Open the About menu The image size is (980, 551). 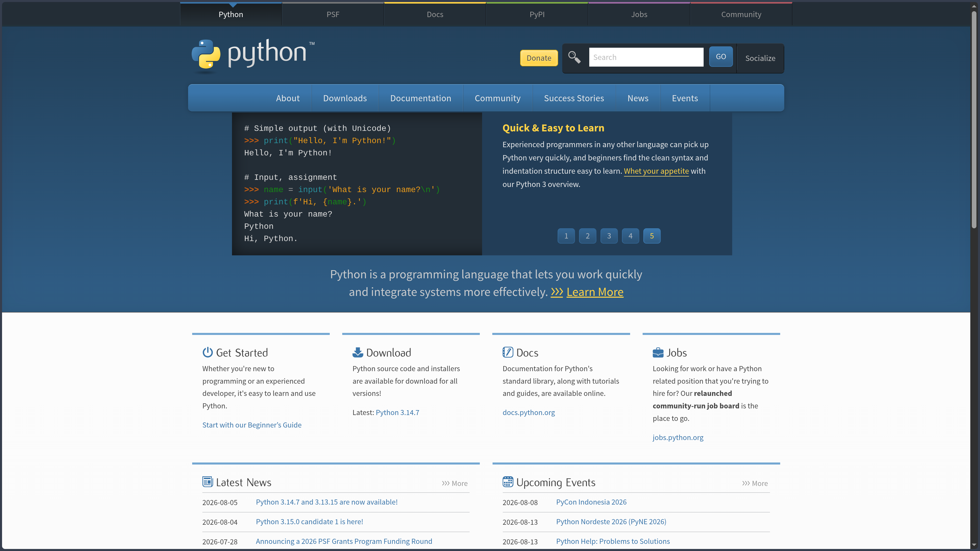[288, 98]
